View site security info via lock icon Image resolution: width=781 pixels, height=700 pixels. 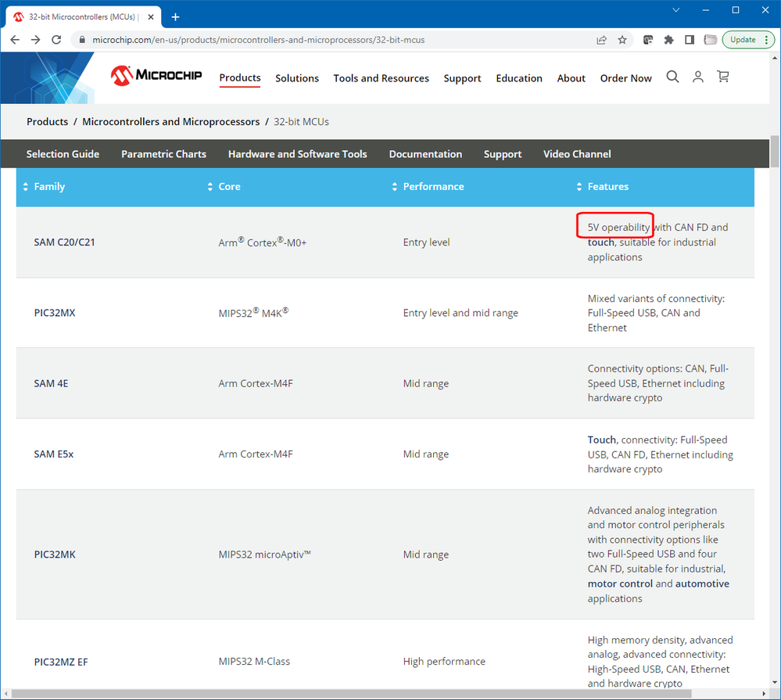82,40
